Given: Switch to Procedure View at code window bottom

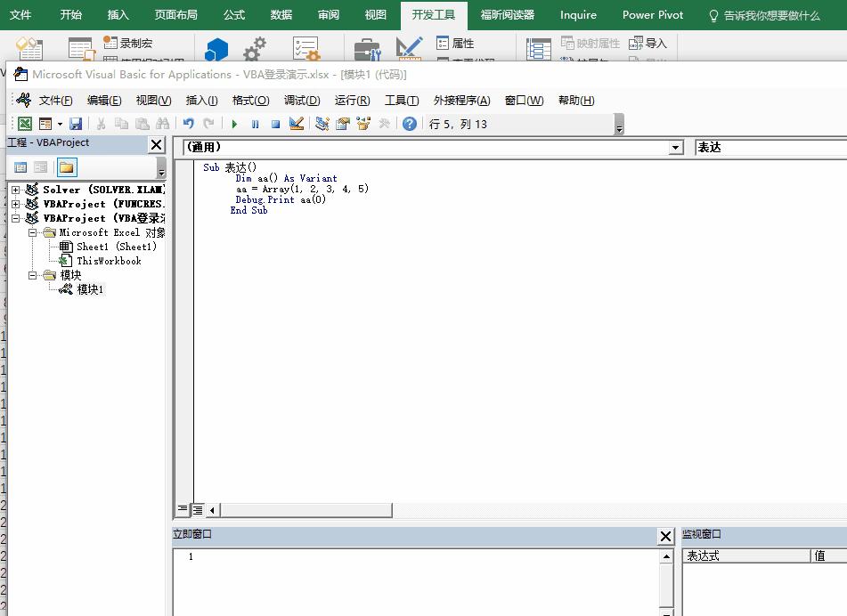Looking at the screenshot, I should tap(183, 510).
